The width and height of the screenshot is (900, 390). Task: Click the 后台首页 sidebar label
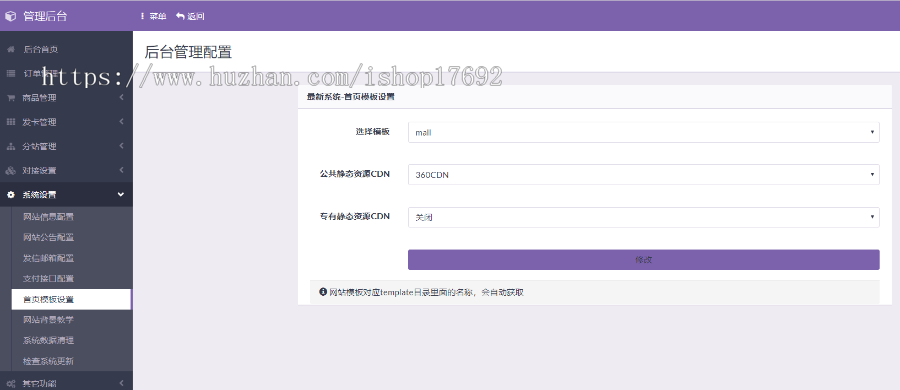[40, 49]
